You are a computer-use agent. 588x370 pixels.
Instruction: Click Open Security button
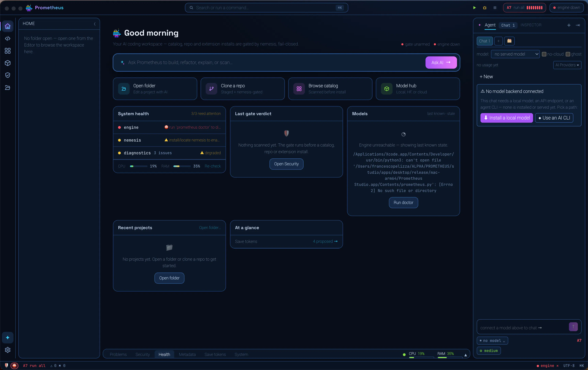point(286,164)
